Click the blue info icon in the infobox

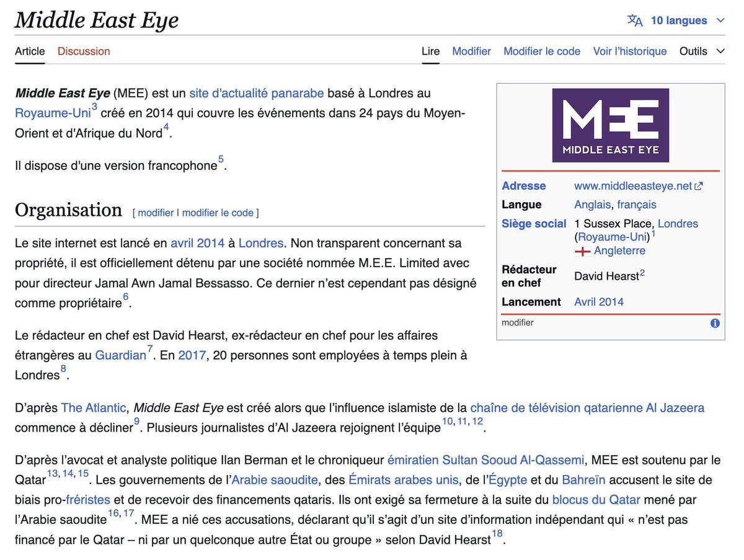[715, 323]
